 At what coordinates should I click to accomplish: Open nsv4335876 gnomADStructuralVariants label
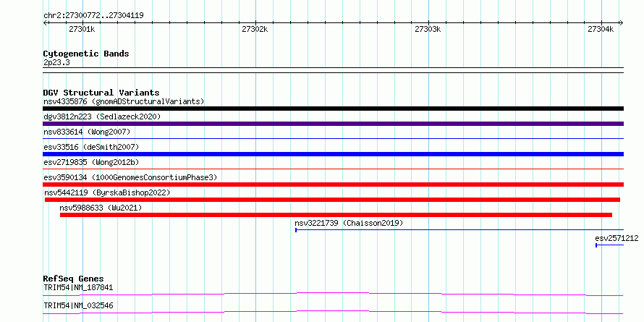point(124,101)
